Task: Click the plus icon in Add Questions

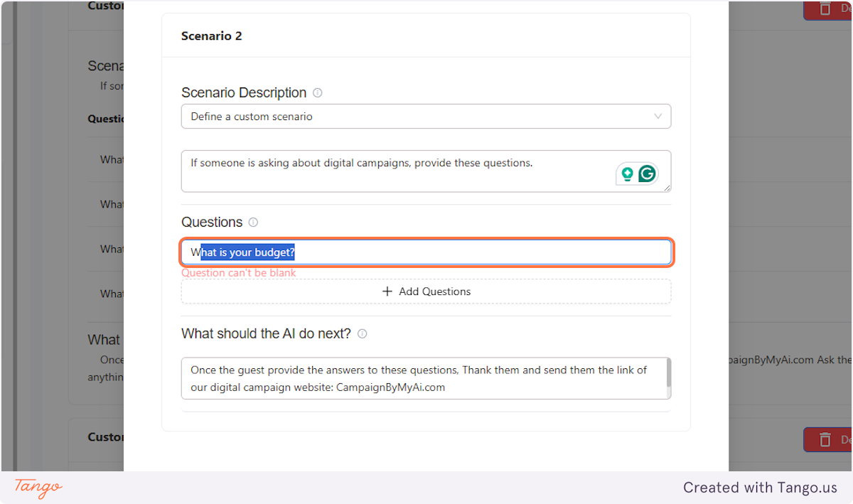Action: click(387, 291)
